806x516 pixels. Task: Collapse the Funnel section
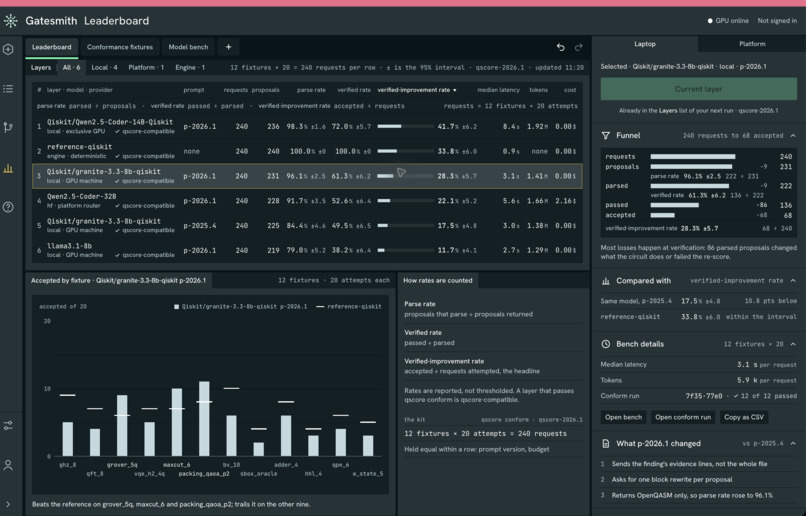793,136
